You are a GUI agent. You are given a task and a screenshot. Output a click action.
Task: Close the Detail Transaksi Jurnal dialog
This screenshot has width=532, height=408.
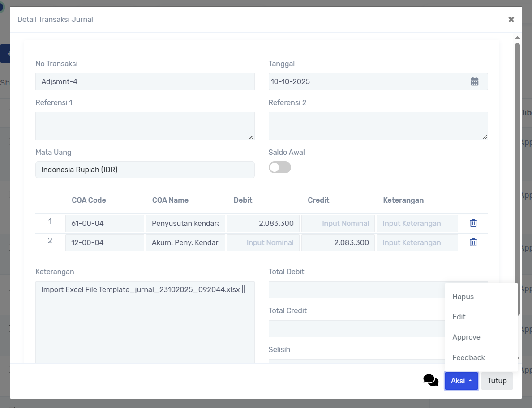(x=511, y=19)
